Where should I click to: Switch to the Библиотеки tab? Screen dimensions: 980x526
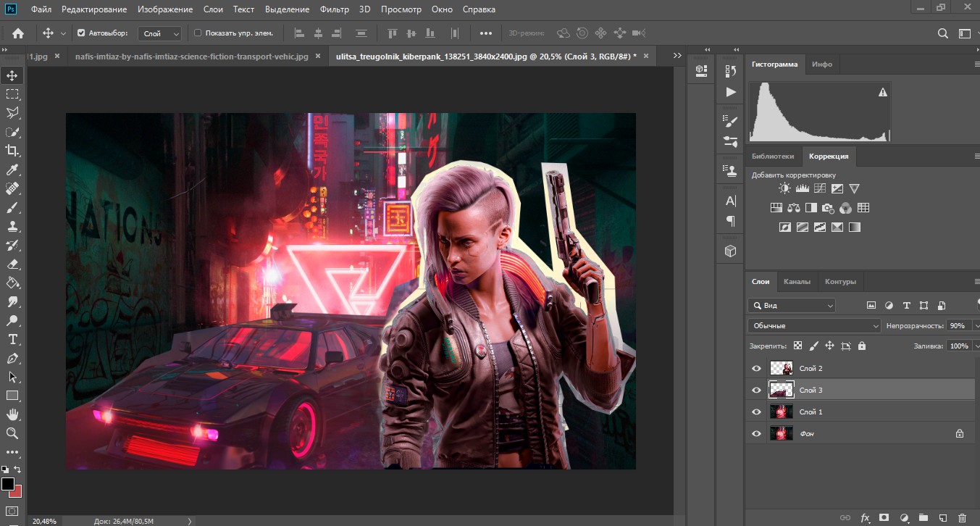pos(772,156)
